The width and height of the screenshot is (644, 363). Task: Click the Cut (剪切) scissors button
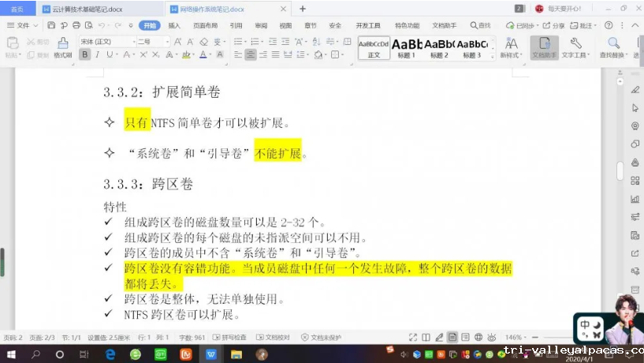pos(38,42)
